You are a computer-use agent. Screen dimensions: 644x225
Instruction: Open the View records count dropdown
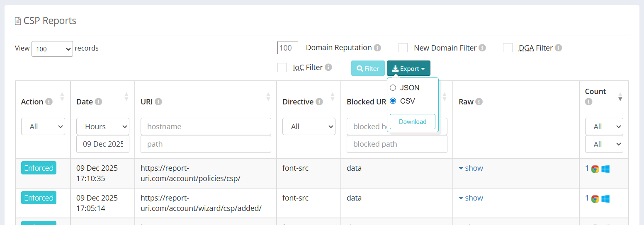click(52, 49)
